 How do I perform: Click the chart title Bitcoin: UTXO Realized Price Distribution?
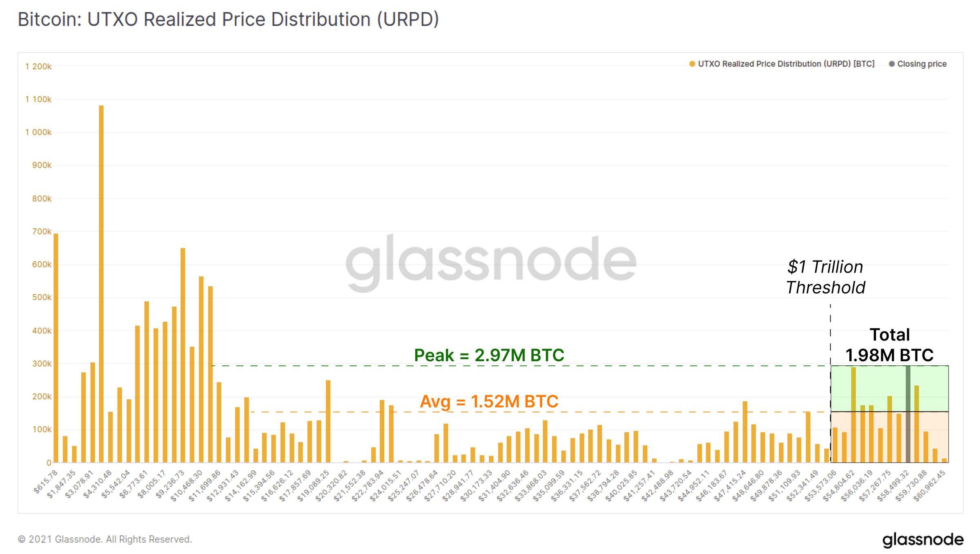228,20
